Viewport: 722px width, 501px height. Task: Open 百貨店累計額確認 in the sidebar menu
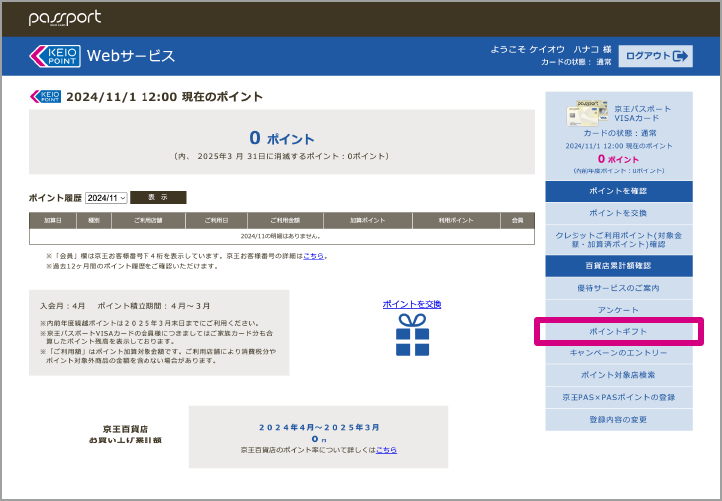pyautogui.click(x=618, y=266)
